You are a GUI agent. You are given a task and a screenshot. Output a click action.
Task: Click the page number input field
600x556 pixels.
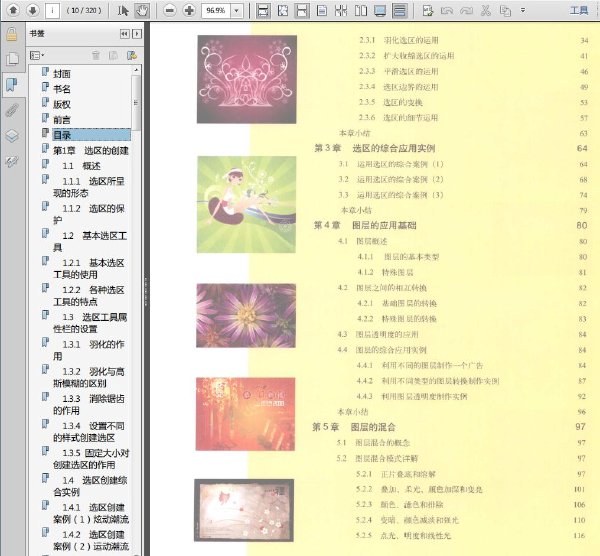52,10
